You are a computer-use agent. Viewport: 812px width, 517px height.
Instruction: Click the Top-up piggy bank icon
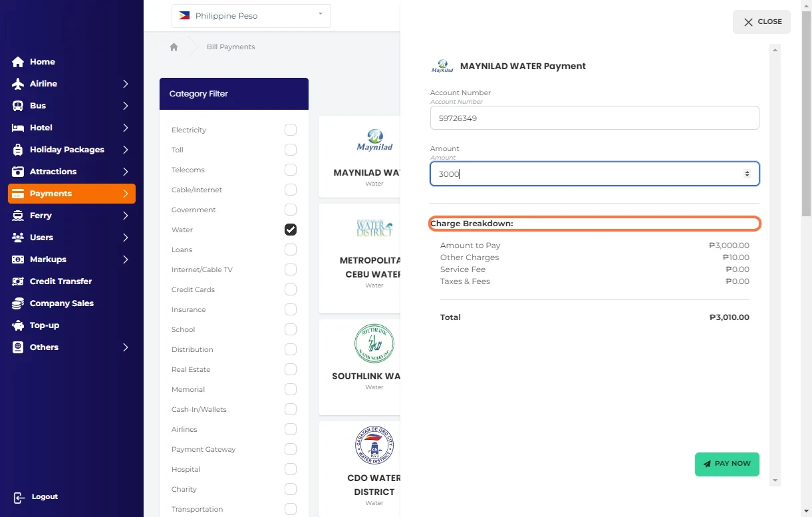pyautogui.click(x=18, y=325)
